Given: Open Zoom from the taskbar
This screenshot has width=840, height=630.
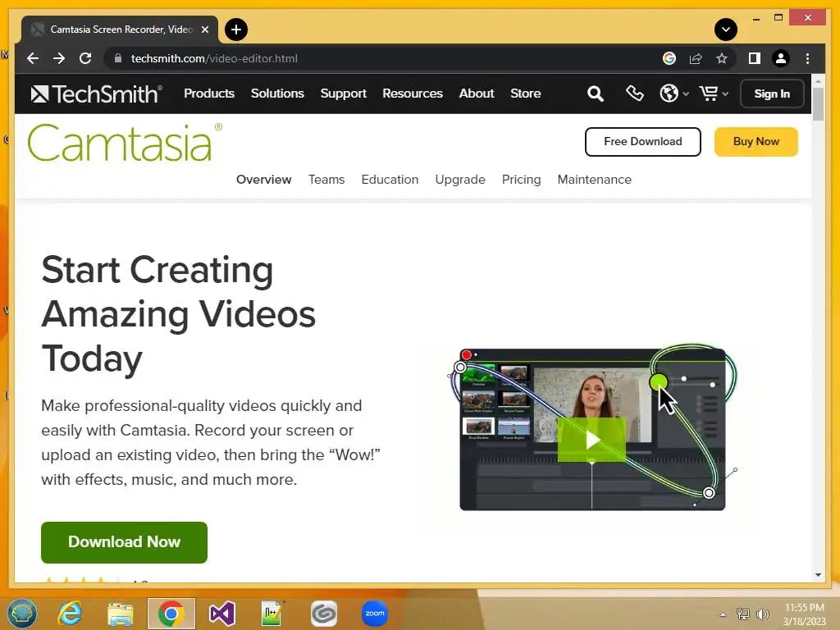Looking at the screenshot, I should pos(374,614).
